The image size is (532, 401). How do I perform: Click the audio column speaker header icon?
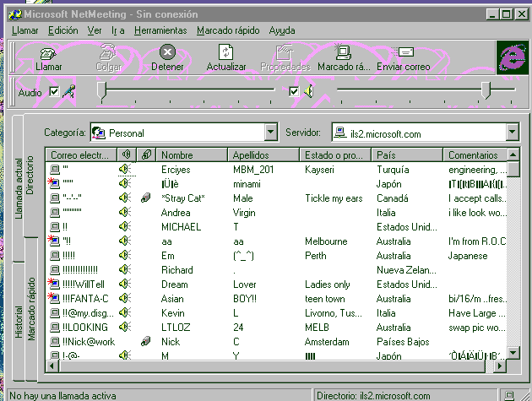pos(127,154)
